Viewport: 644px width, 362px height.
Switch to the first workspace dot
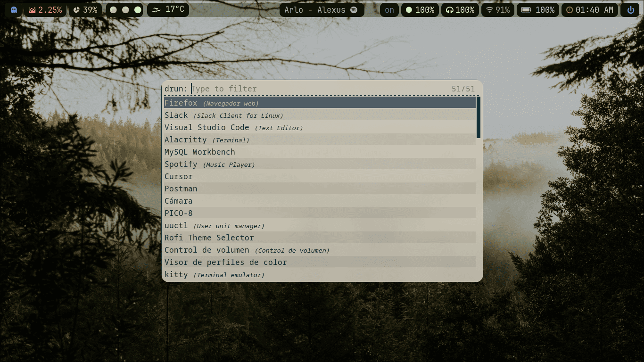point(113,10)
